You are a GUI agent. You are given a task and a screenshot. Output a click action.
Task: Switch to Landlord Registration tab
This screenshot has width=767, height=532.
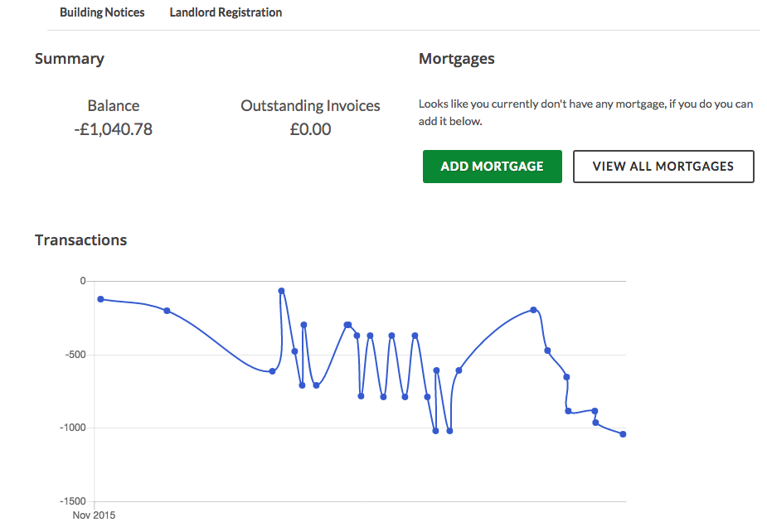tap(226, 12)
